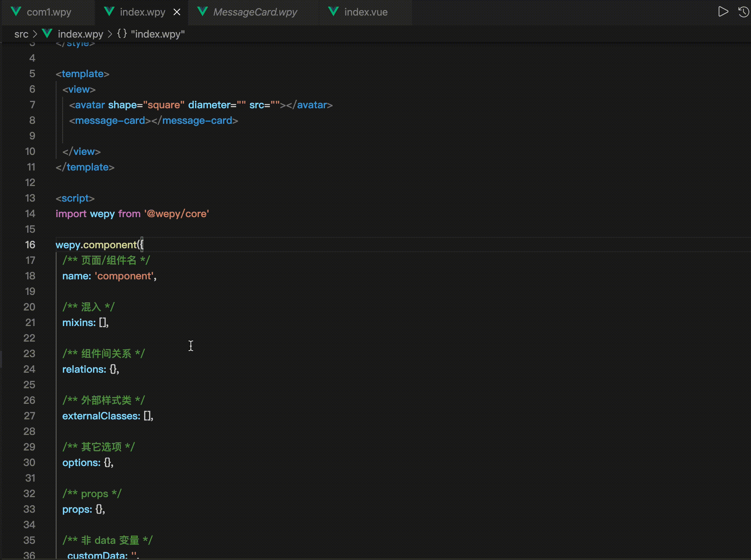Place cursor on the name: 'component' line
The width and height of the screenshot is (751, 560).
109,276
